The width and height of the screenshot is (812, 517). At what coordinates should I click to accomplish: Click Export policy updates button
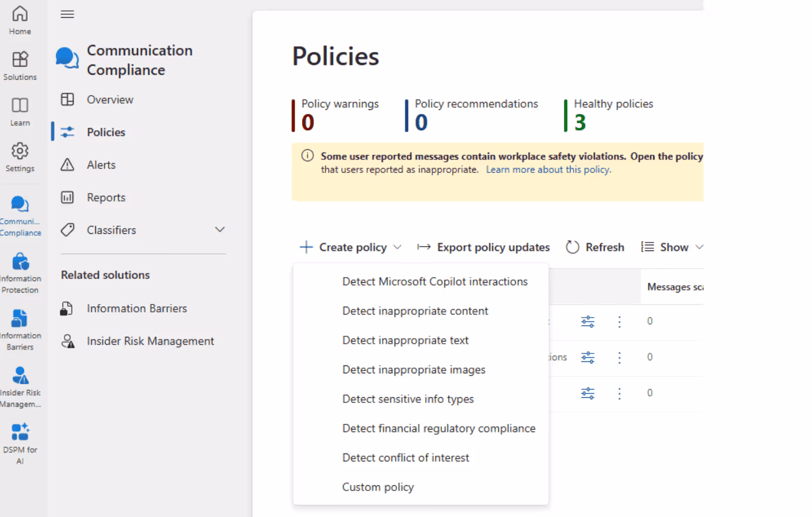click(x=484, y=247)
